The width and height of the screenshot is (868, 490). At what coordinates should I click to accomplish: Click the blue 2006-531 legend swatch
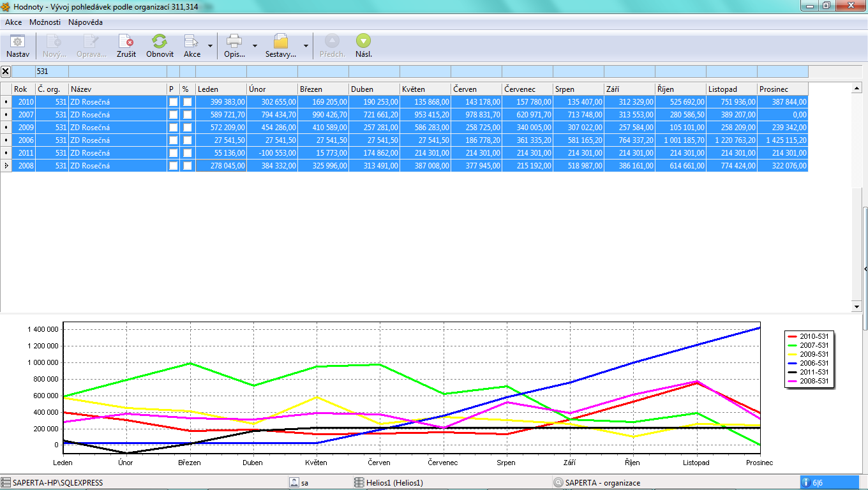(x=793, y=363)
